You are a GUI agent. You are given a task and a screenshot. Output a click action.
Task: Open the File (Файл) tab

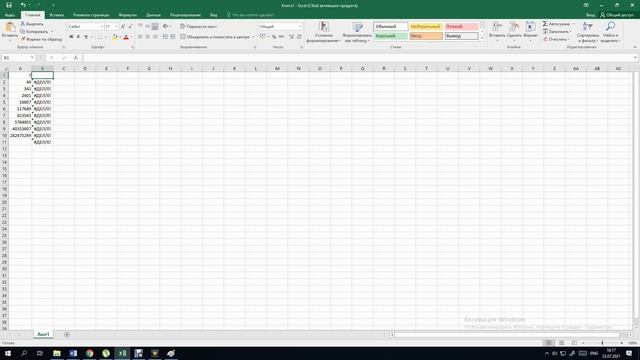pos(10,15)
